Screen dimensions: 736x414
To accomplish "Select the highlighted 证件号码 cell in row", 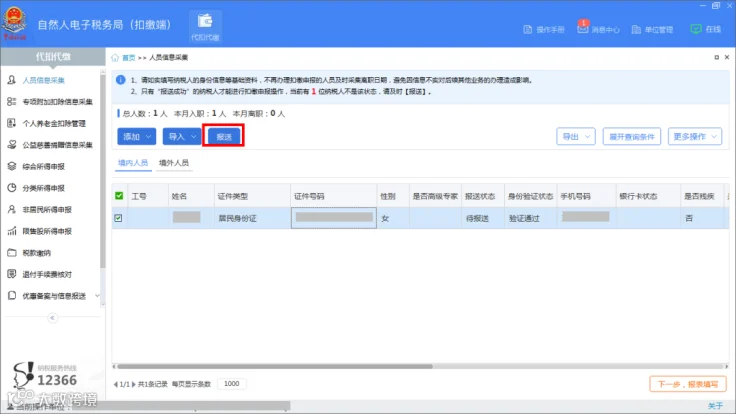I will pos(334,218).
